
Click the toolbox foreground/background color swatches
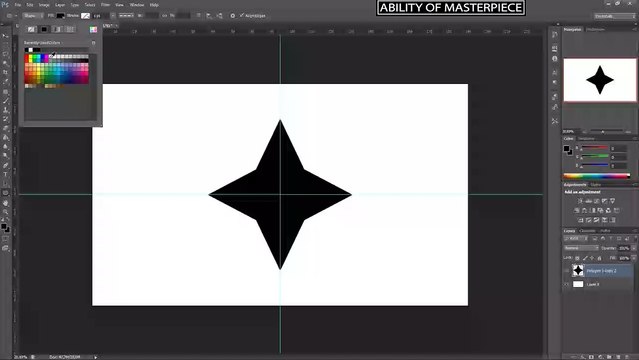pyautogui.click(x=5, y=227)
